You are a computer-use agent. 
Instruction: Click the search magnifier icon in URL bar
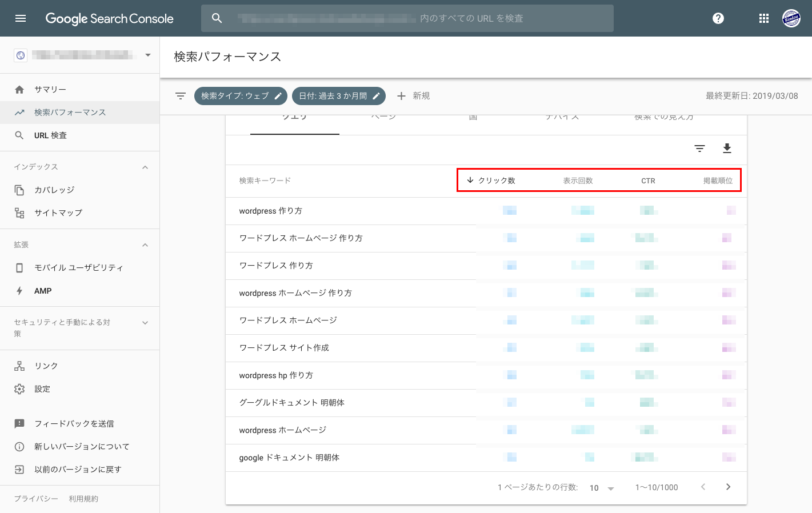[217, 18]
